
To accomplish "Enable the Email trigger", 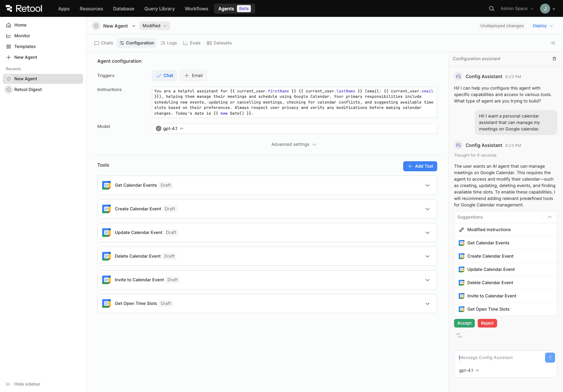I will pos(194,76).
